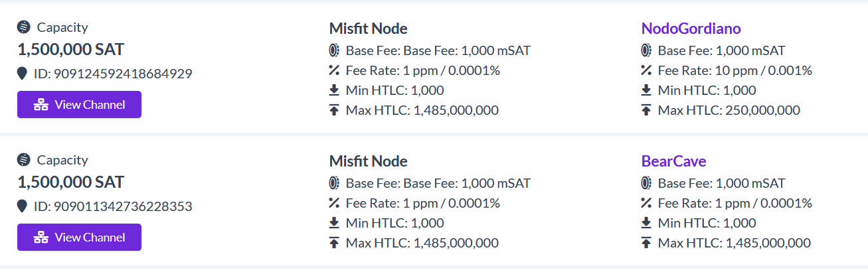Click the Max HTLC upload arrow icon under BearCave

pyautogui.click(x=646, y=243)
